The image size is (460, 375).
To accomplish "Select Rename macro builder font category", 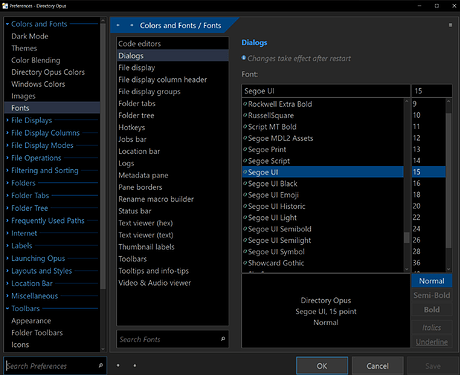I will pyautogui.click(x=172, y=199).
